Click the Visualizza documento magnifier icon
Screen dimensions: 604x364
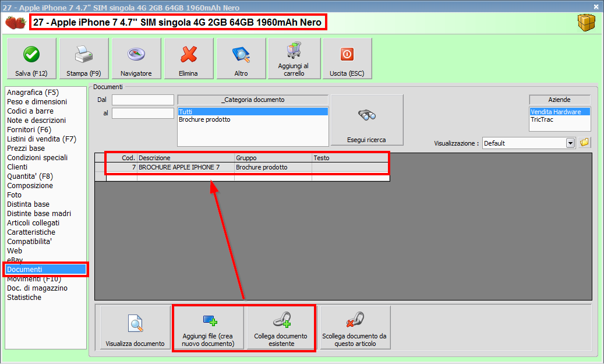click(135, 328)
